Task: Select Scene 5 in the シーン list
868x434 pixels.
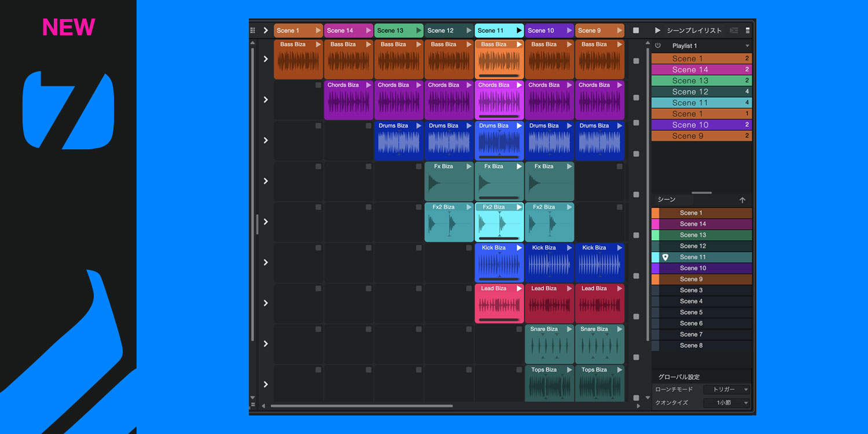Action: coord(701,312)
